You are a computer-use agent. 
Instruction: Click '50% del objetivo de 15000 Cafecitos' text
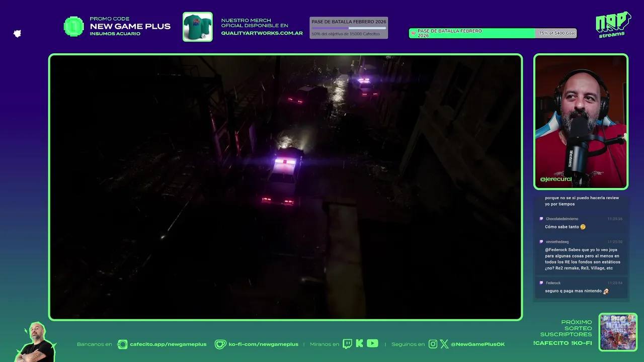coord(346,34)
